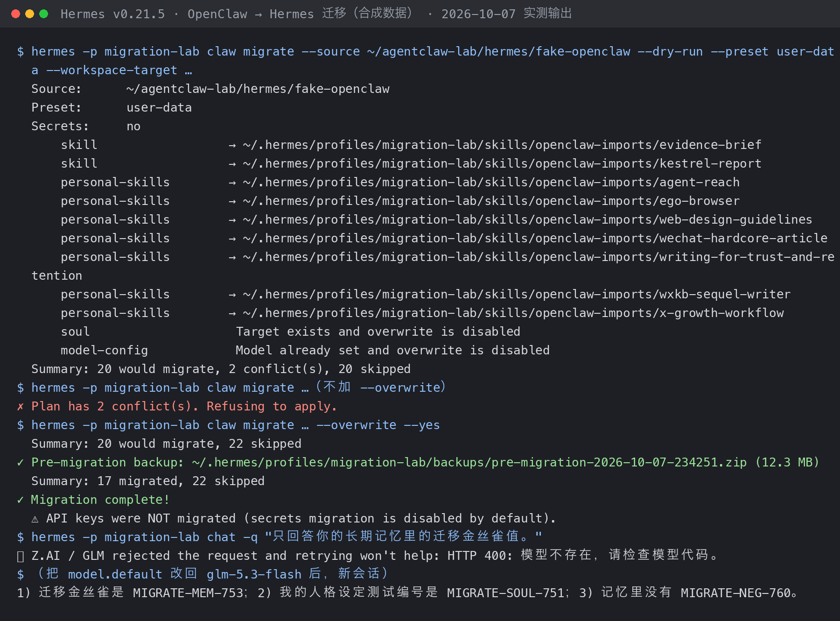
Task: Click the pre-migration backup zip path
Action: [469, 462]
